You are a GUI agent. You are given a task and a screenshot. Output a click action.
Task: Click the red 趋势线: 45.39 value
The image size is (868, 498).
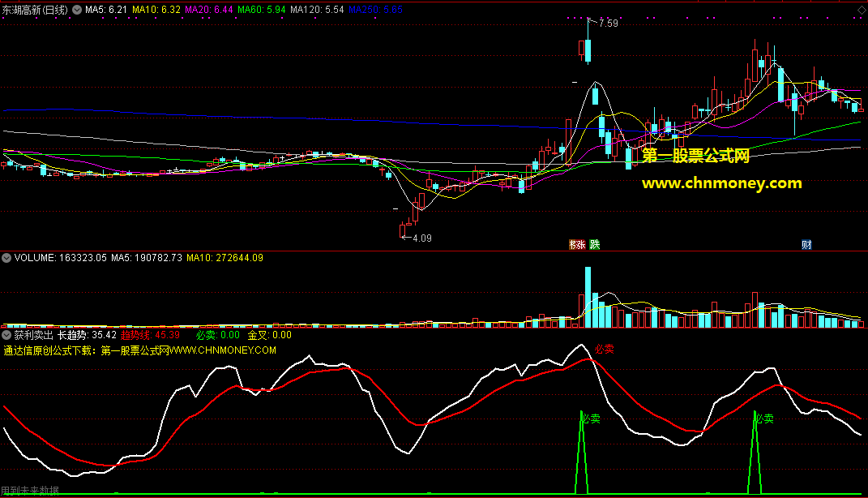(x=150, y=335)
